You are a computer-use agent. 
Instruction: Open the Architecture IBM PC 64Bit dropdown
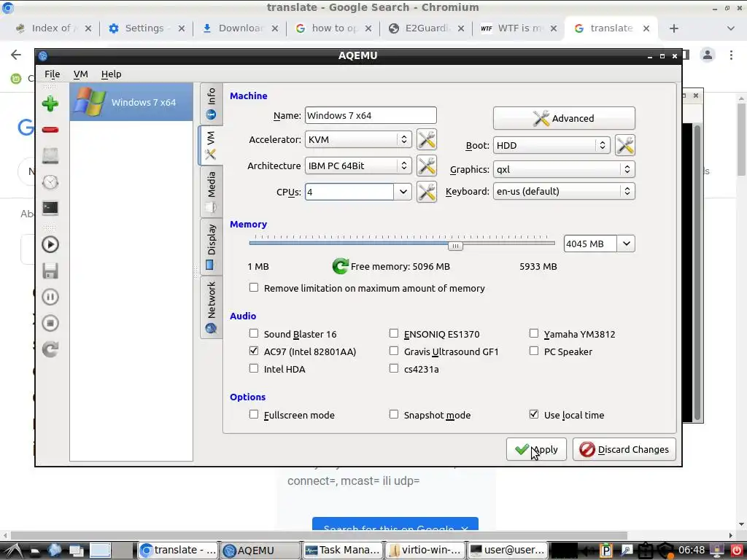point(358,166)
